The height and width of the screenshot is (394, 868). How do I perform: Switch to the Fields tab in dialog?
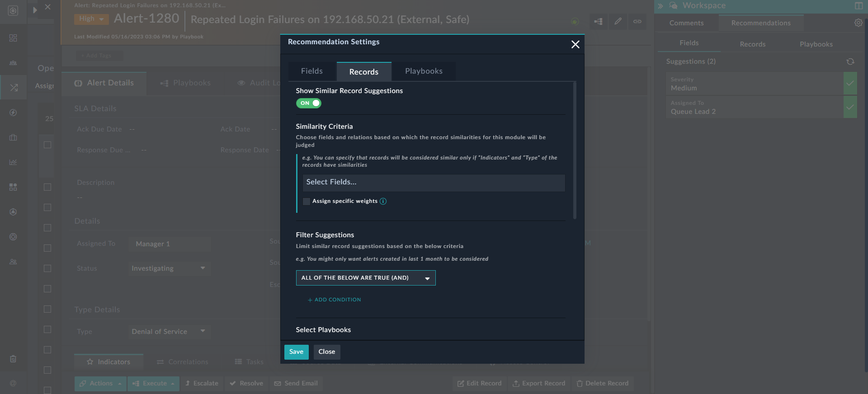click(x=312, y=71)
